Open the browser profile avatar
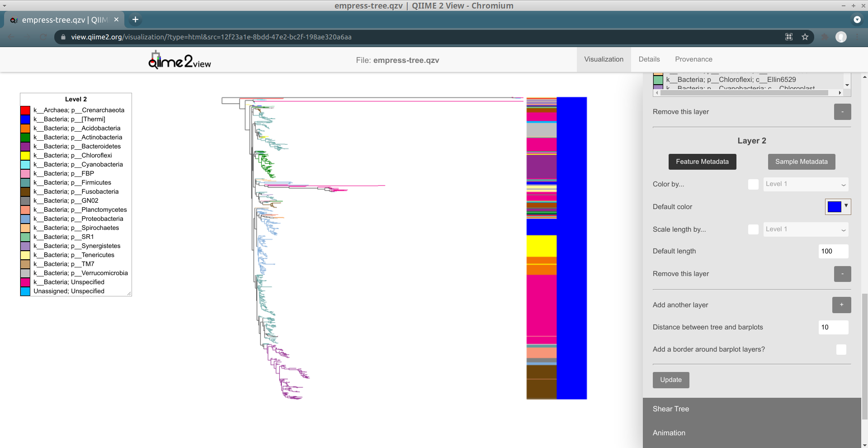 click(x=841, y=37)
